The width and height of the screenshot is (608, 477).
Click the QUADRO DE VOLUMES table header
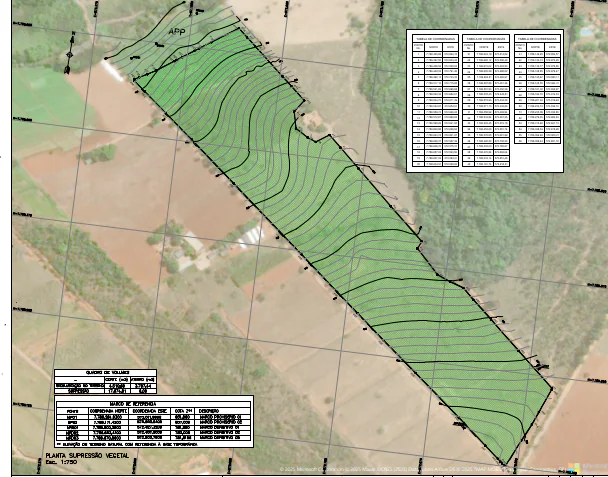click(x=105, y=372)
